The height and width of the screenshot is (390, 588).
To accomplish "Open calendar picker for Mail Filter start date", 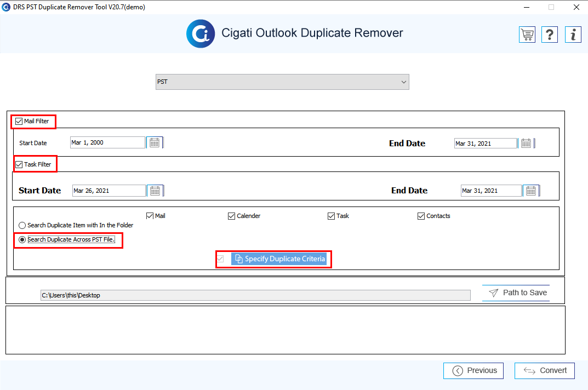I will click(x=155, y=142).
